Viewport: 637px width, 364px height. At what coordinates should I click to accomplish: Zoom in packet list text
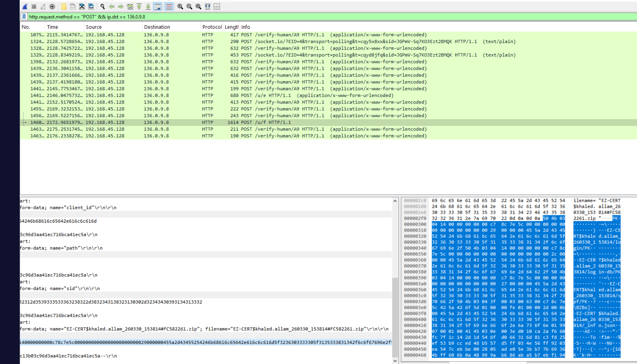coord(180,6)
